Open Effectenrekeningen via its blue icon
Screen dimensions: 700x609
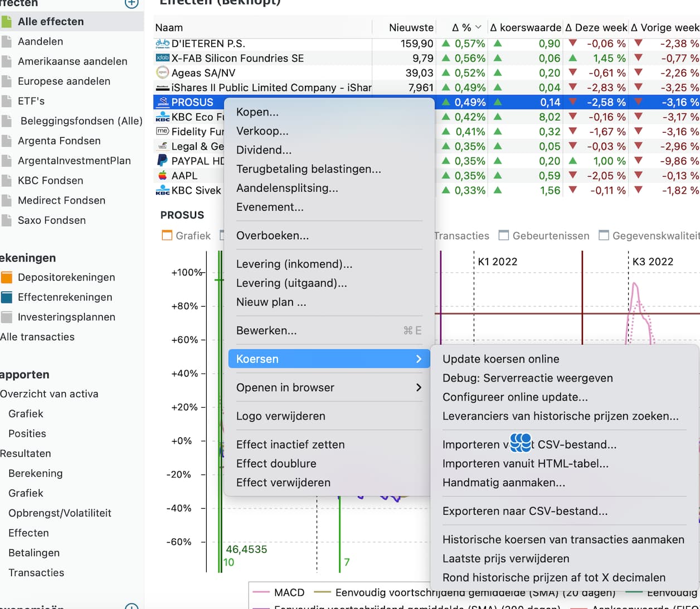pos(7,297)
